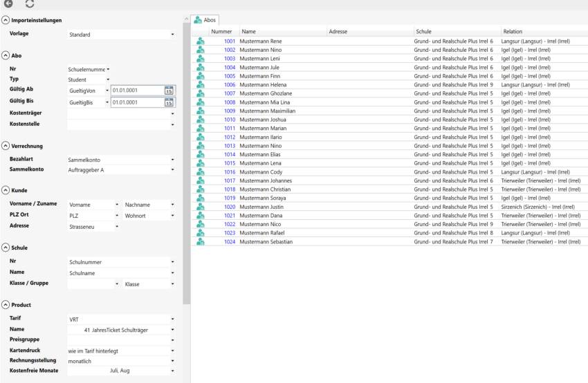Open the Sammelkonto dropdown showing Auftraggeber A
The width and height of the screenshot is (588, 383).
(121, 170)
